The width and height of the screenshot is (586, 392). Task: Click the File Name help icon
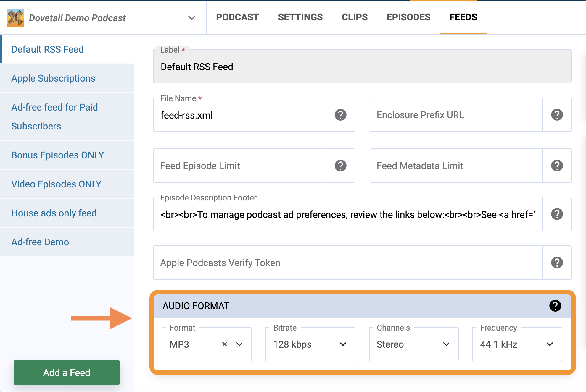(340, 115)
